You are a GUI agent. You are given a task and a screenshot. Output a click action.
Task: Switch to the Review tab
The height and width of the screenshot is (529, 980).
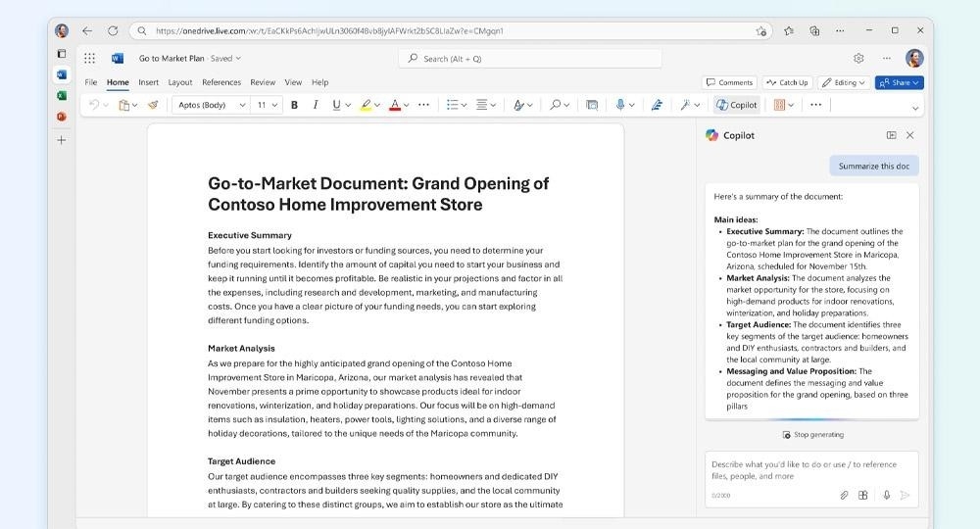coord(263,82)
